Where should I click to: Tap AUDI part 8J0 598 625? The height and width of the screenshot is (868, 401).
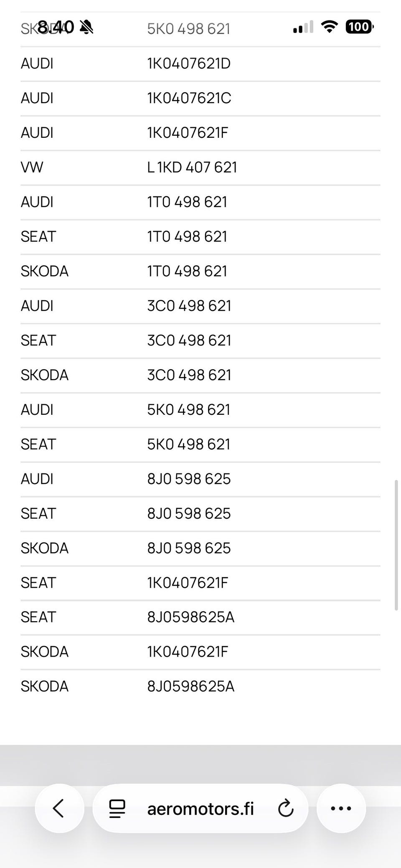coord(189,479)
